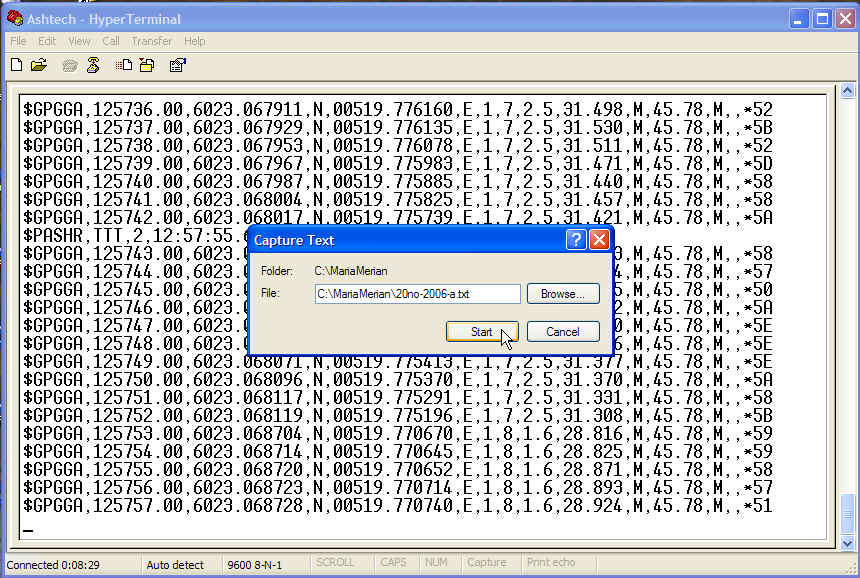Open the Transfer menu
Screen dimensions: 860x578
click(x=151, y=41)
